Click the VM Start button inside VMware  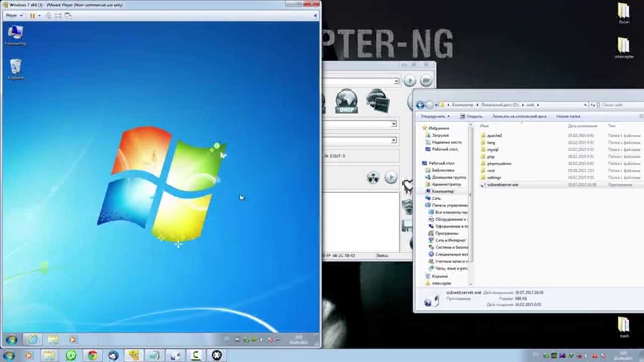11,339
